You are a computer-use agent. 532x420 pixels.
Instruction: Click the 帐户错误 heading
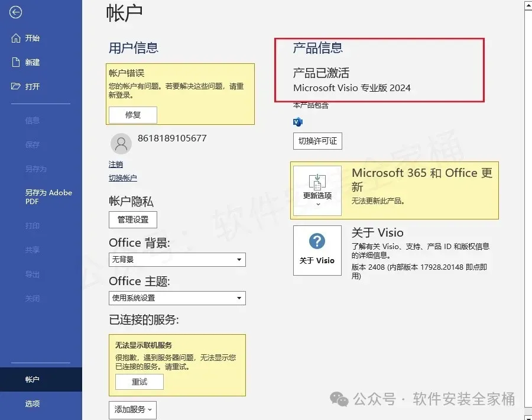click(x=126, y=73)
